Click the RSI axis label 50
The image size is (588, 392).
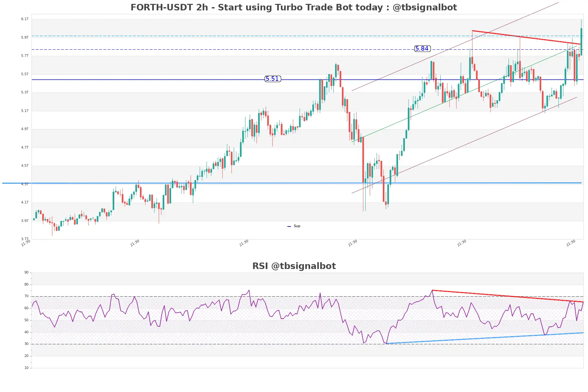(x=26, y=320)
